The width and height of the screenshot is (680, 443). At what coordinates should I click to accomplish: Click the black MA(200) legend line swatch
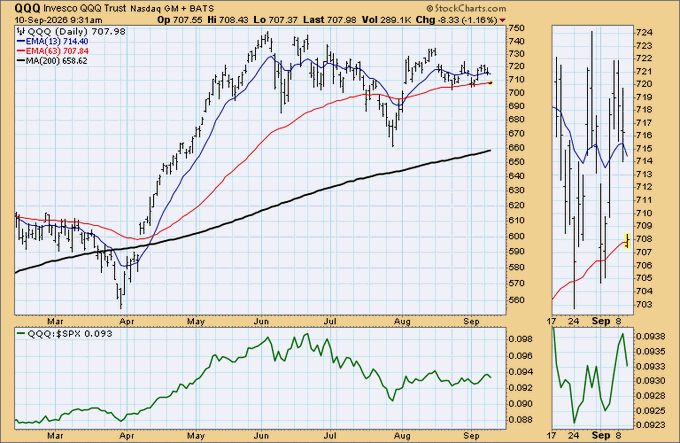(21, 61)
